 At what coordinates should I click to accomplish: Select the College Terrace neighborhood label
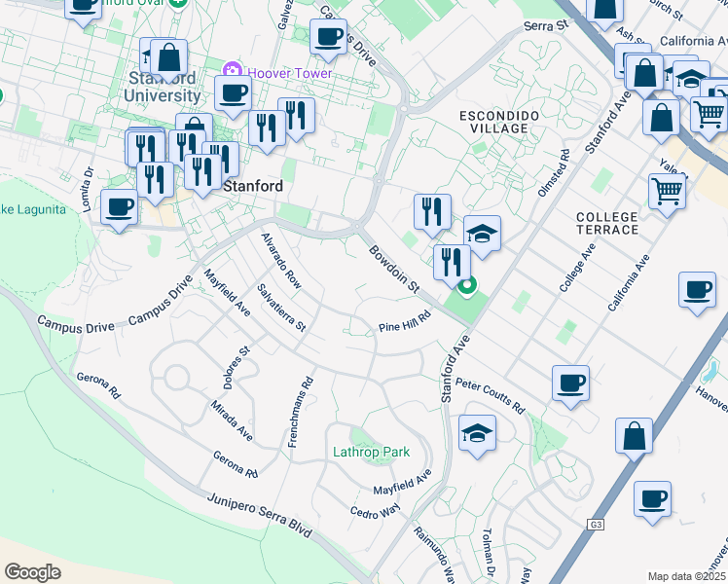[607, 223]
